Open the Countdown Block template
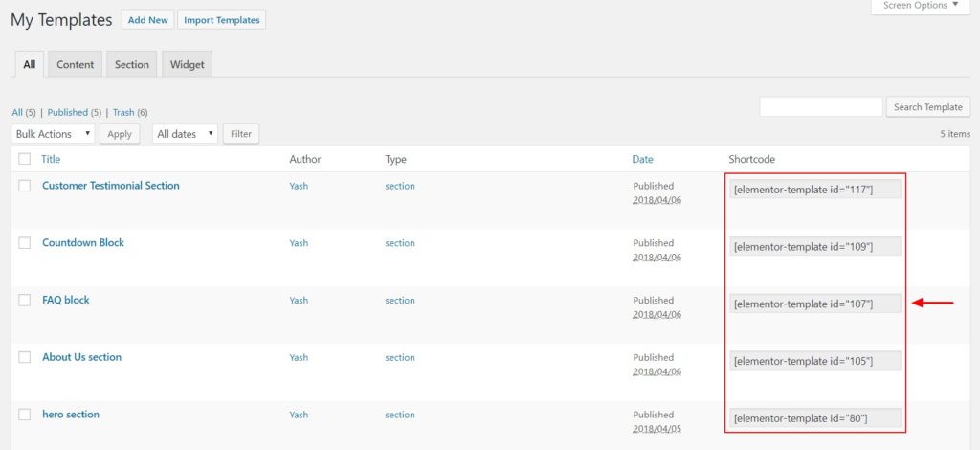Viewport: 980px width, 450px height. pyautogui.click(x=83, y=242)
